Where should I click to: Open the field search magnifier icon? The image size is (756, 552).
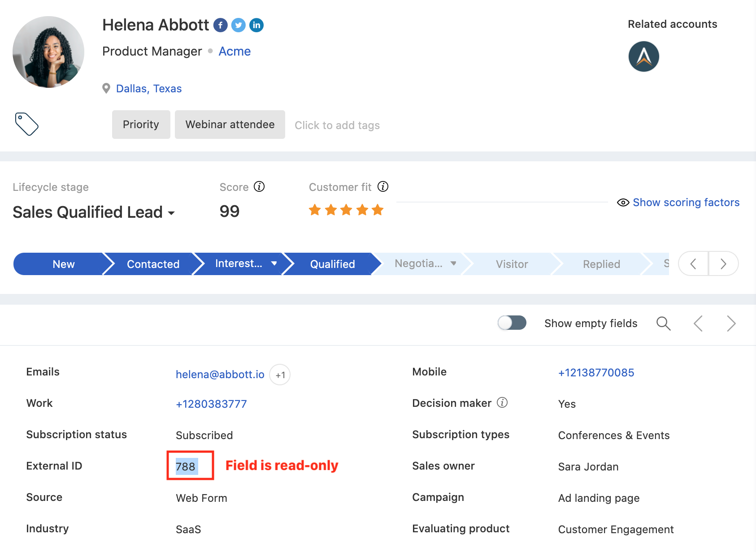pyautogui.click(x=664, y=323)
